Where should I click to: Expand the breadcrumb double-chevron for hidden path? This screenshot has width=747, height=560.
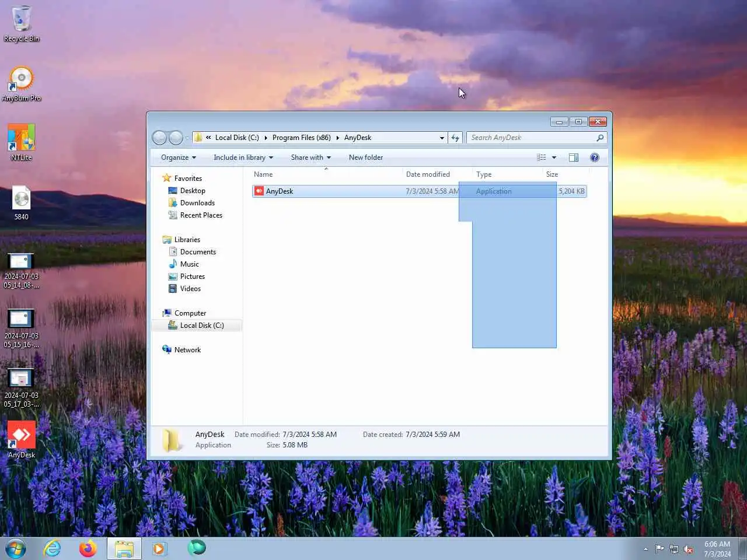pos(208,138)
